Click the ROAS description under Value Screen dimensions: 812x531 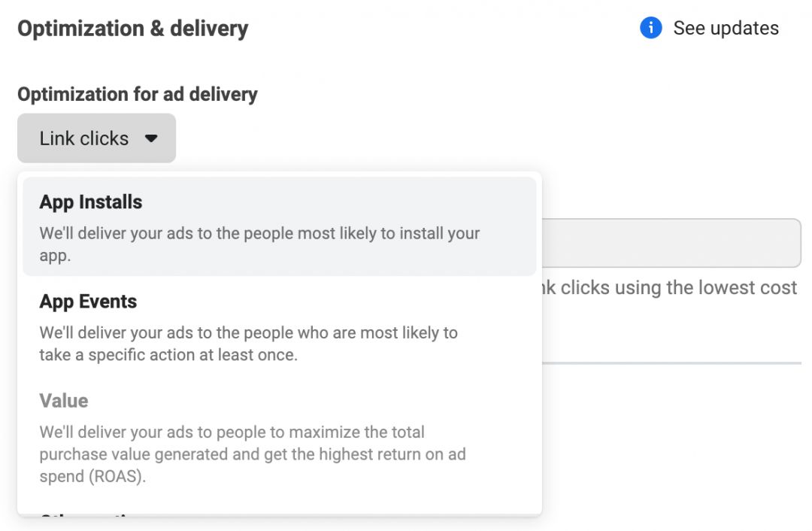click(252, 454)
